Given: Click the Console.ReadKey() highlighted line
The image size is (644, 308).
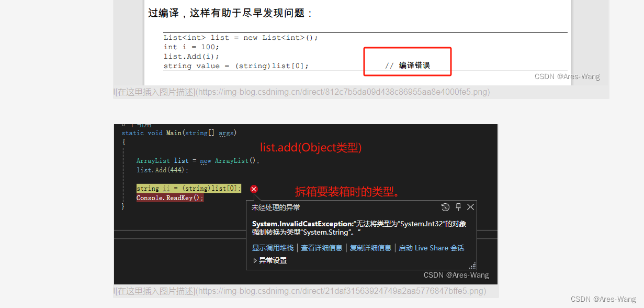Looking at the screenshot, I should [x=170, y=197].
